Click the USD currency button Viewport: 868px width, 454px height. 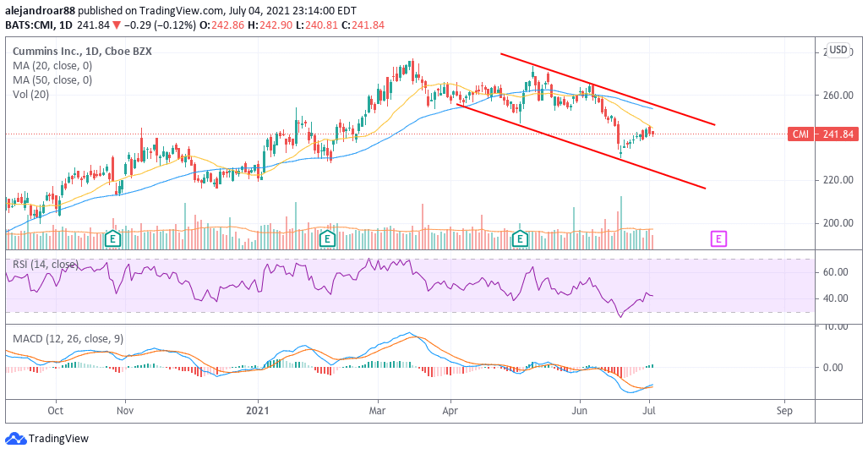pyautogui.click(x=838, y=50)
